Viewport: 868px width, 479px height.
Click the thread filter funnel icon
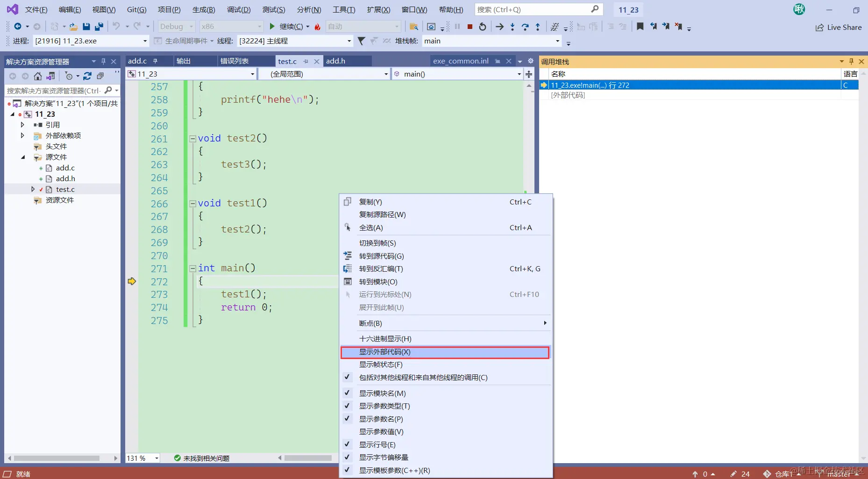click(x=361, y=41)
